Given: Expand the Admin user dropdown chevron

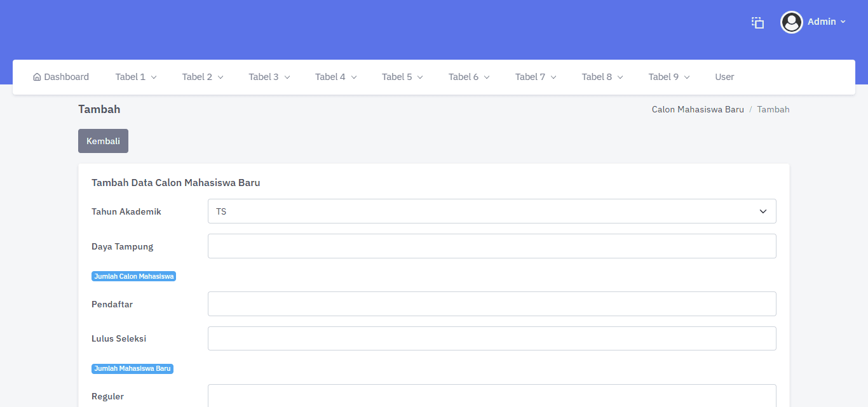Looking at the screenshot, I should coord(843,22).
